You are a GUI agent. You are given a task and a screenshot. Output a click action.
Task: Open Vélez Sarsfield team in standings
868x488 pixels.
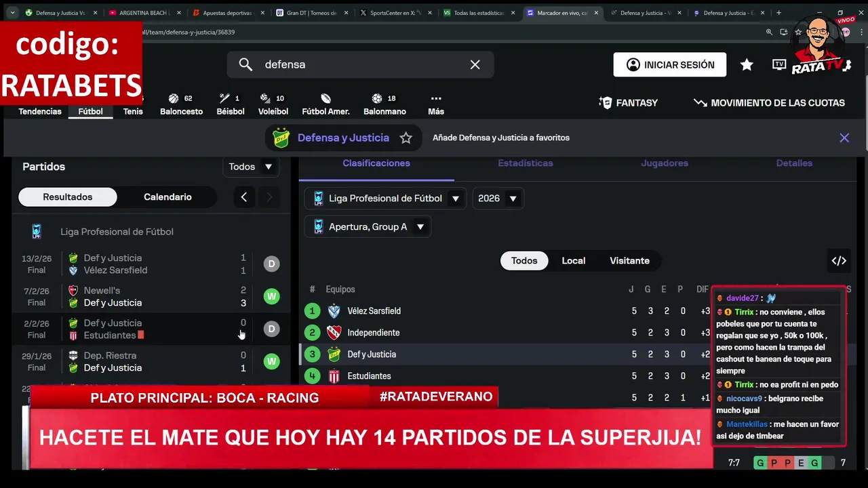pos(374,311)
